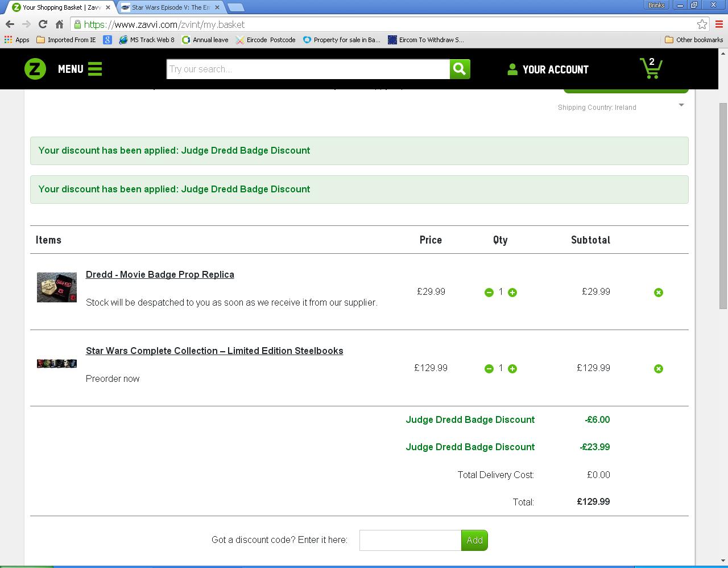The image size is (728, 568).
Task: Open Dredd - Movie Badge Prop Replica link
Action: tap(160, 274)
